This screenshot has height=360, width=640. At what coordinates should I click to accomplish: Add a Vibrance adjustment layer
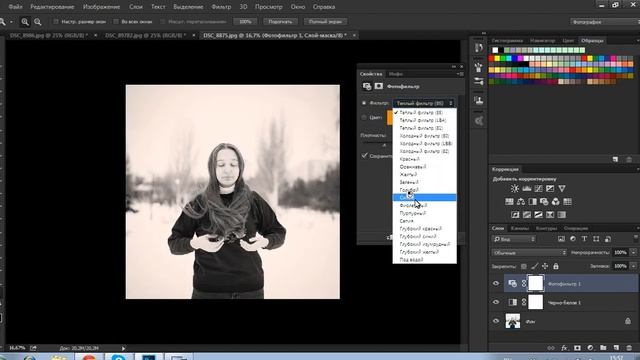click(562, 189)
